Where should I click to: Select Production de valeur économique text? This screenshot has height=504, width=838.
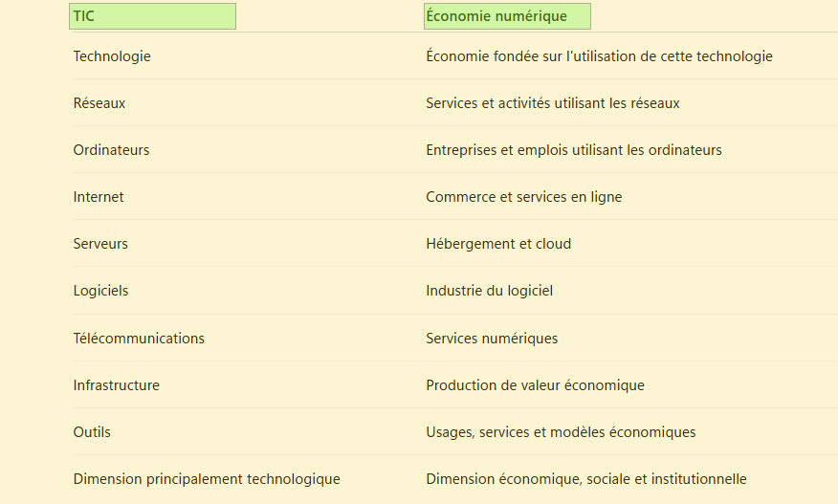click(x=535, y=385)
